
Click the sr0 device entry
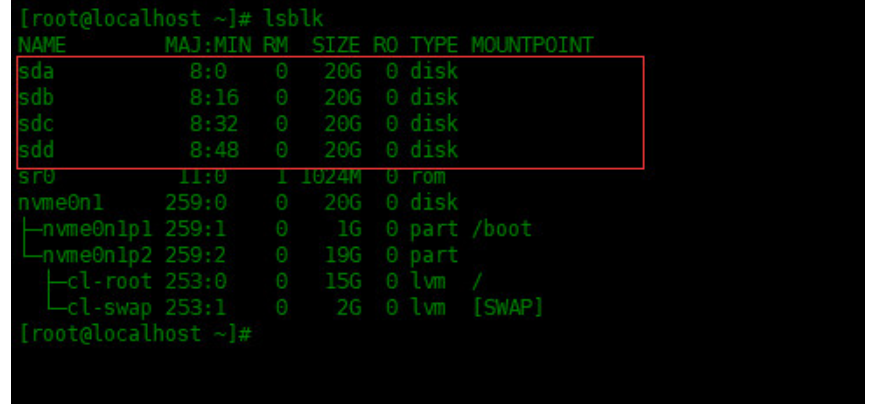(x=35, y=176)
